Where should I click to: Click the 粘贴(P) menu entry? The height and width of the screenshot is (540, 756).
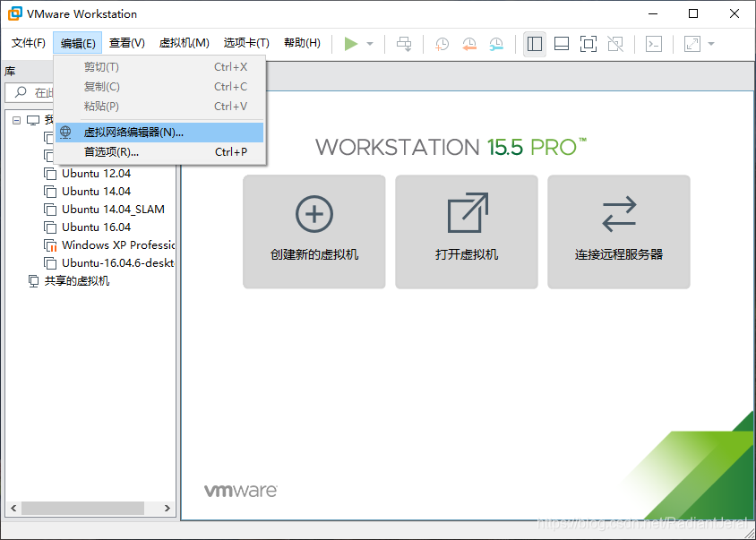point(159,106)
